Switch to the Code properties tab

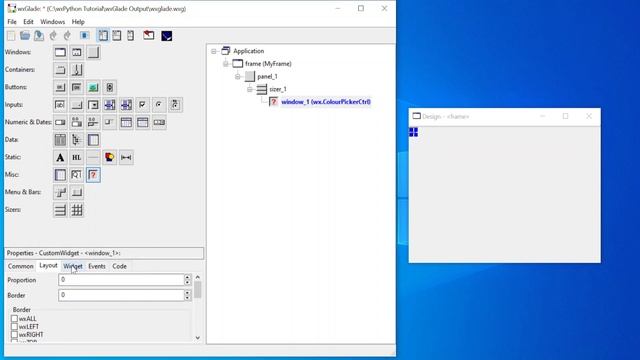click(x=119, y=266)
